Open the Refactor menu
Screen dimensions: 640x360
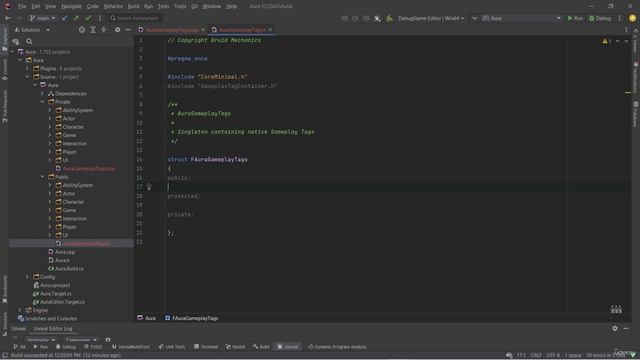pos(113,6)
